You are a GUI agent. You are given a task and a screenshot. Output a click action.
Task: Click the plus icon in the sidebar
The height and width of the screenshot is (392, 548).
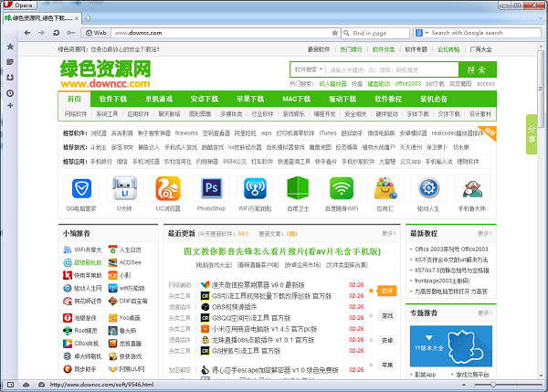10,105
